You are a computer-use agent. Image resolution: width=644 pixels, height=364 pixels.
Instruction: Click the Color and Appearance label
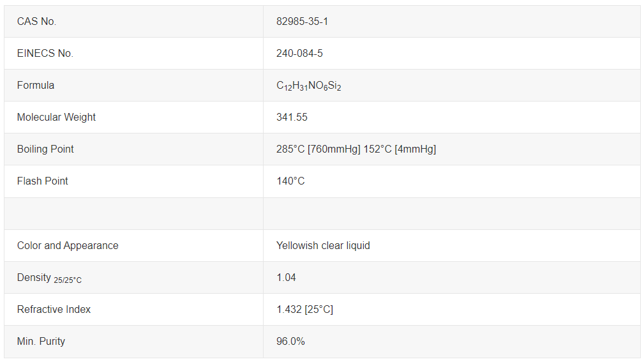click(x=68, y=246)
